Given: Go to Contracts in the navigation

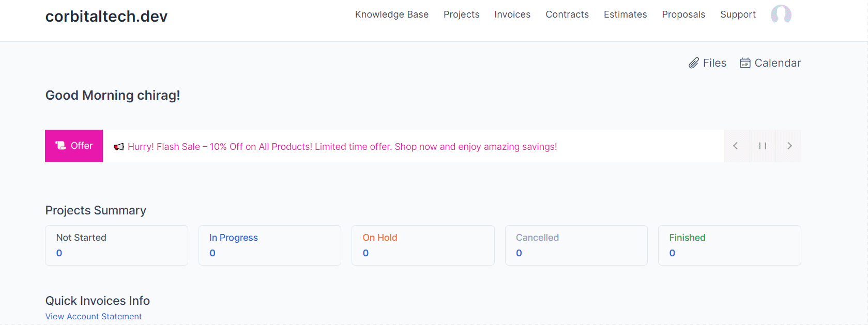Looking at the screenshot, I should pos(567,14).
